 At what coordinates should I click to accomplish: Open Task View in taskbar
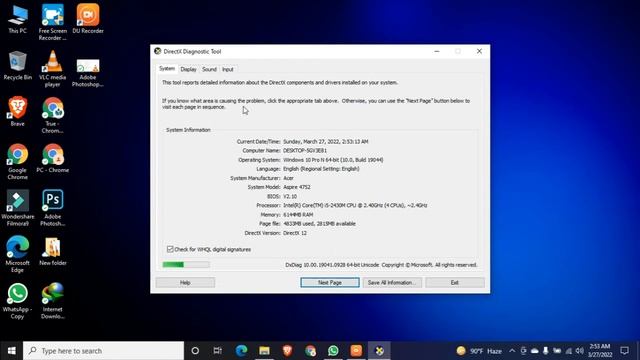pyautogui.click(x=218, y=351)
